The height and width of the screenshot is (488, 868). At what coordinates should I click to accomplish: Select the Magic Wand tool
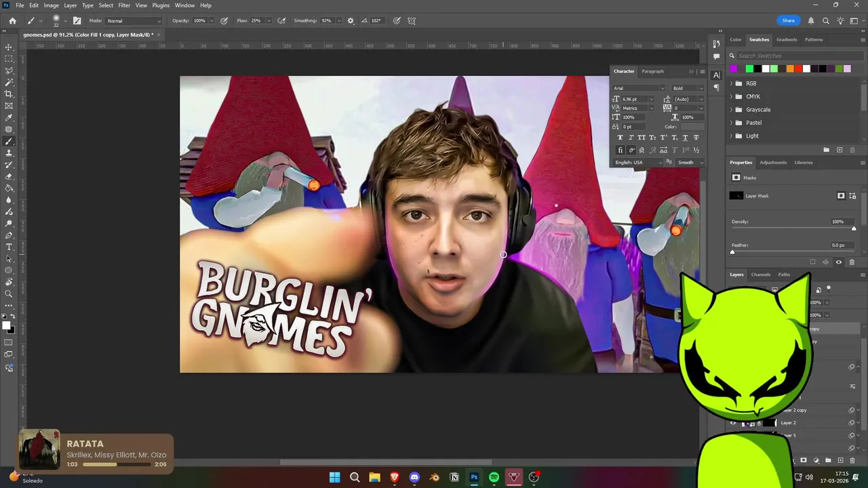(9, 82)
